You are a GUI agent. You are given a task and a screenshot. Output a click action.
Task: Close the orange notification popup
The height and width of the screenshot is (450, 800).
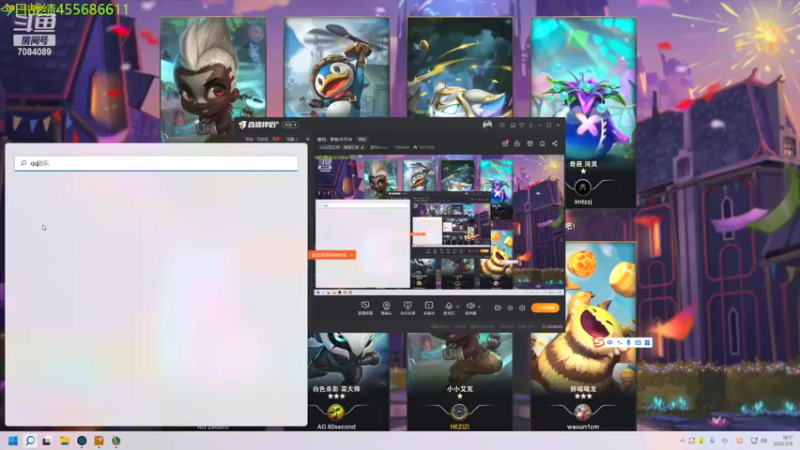(x=352, y=255)
